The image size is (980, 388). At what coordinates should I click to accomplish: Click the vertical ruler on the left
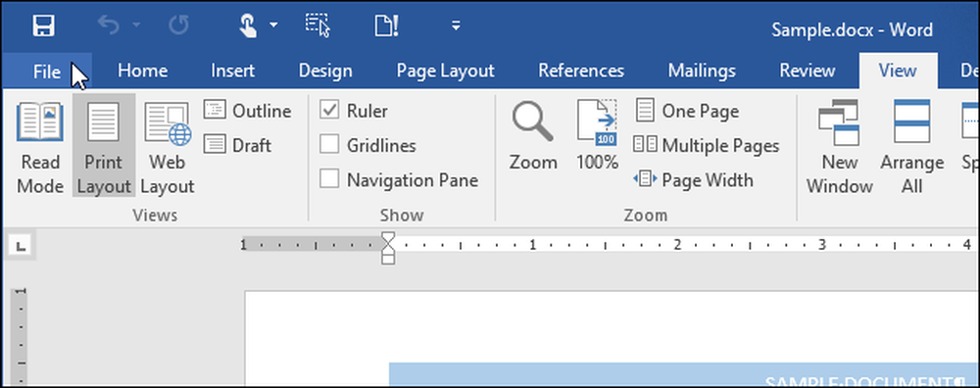point(19,337)
